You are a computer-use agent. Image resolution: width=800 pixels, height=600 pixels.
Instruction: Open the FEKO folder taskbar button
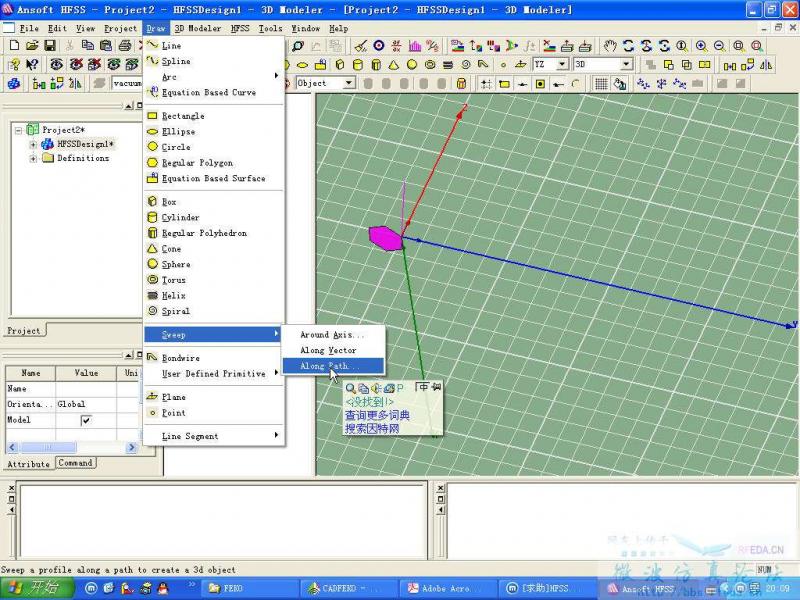(x=247, y=588)
